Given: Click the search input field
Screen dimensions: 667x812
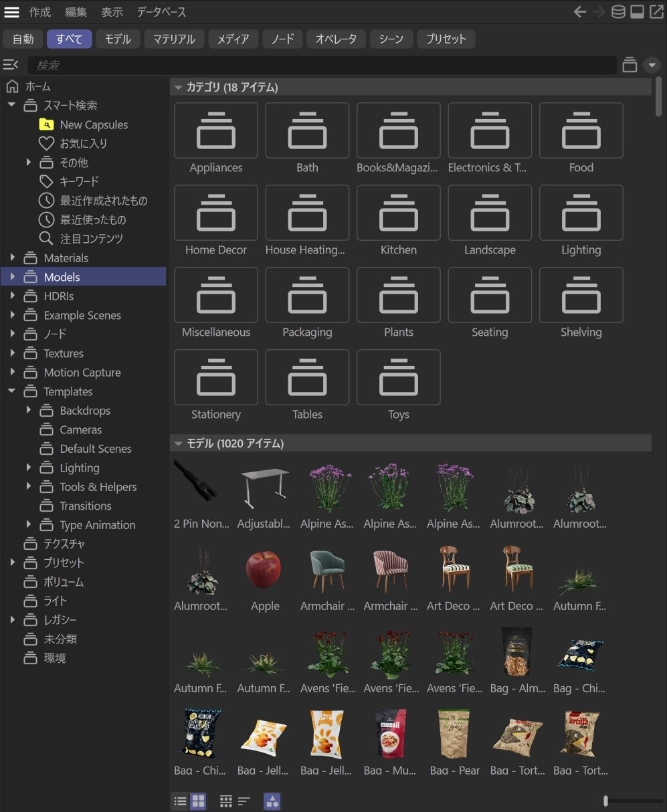Looking at the screenshot, I should (x=322, y=65).
